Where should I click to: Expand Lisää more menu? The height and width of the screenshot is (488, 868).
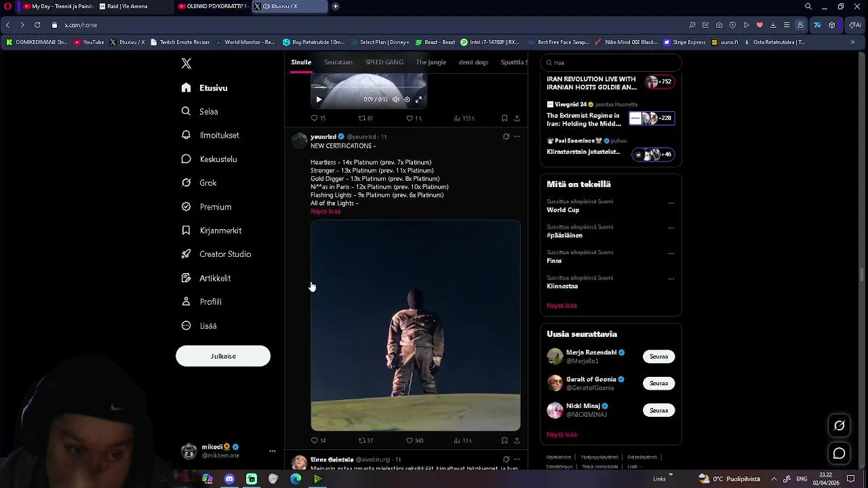click(199, 326)
